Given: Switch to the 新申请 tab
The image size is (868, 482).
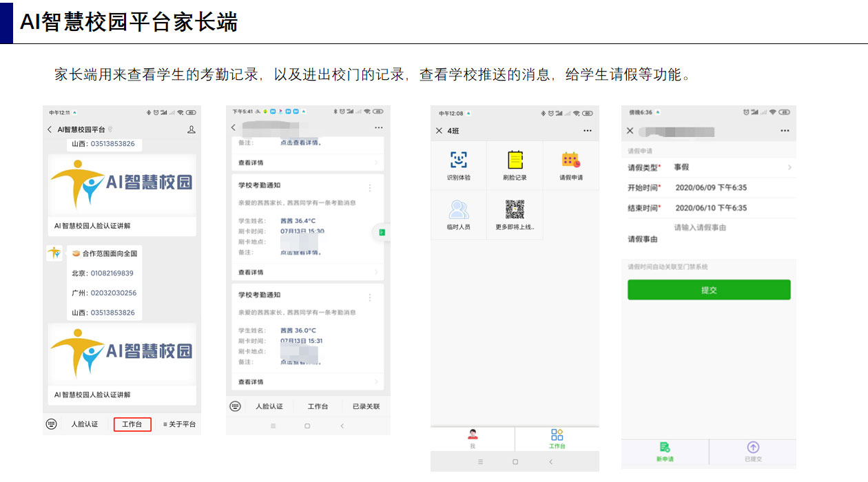Looking at the screenshot, I should click(665, 451).
